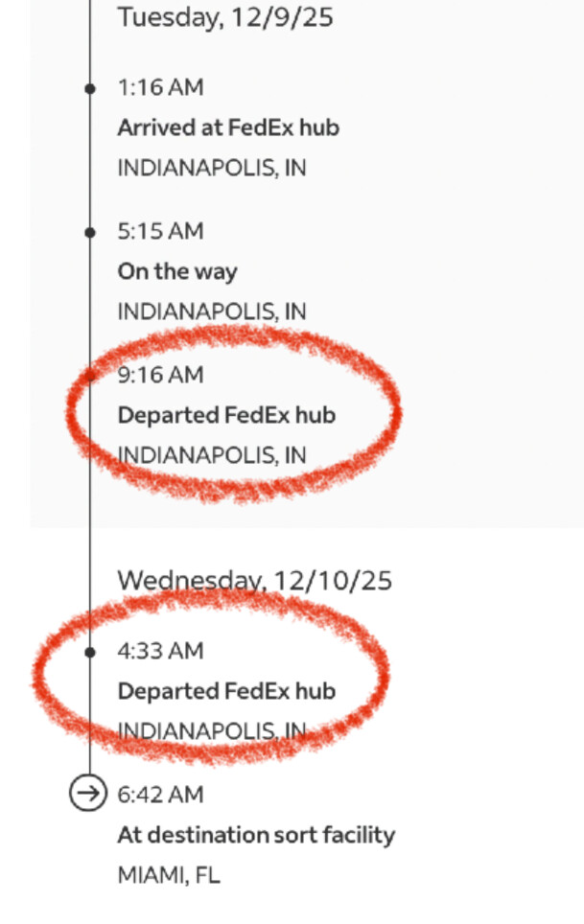
Task: Select the 4:33 AM timestamp
Action: (160, 651)
